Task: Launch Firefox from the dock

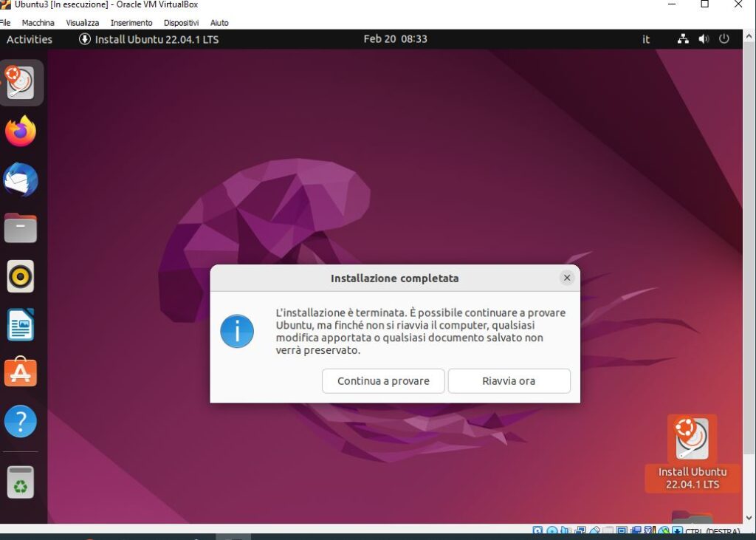Action: (x=20, y=131)
